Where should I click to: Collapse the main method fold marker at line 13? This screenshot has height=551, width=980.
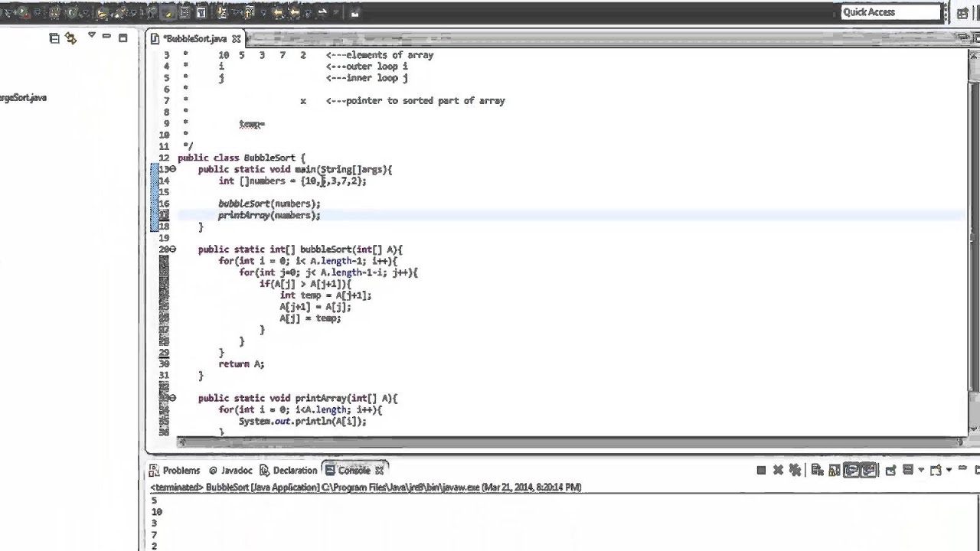coord(172,169)
